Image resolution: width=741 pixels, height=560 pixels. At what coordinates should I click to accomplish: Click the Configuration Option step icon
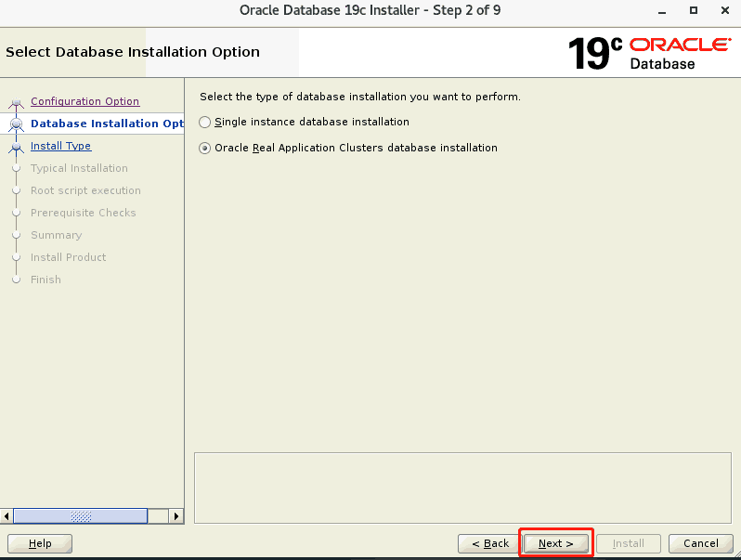[17, 102]
